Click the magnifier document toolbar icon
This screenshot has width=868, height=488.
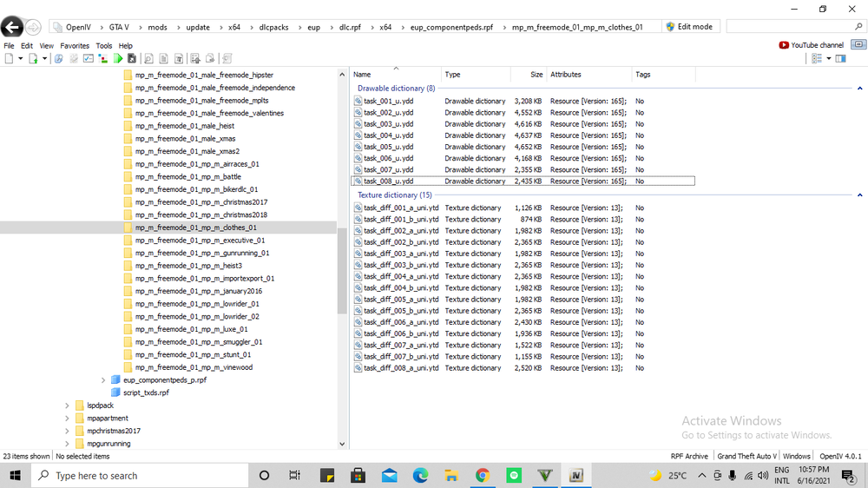click(x=148, y=59)
